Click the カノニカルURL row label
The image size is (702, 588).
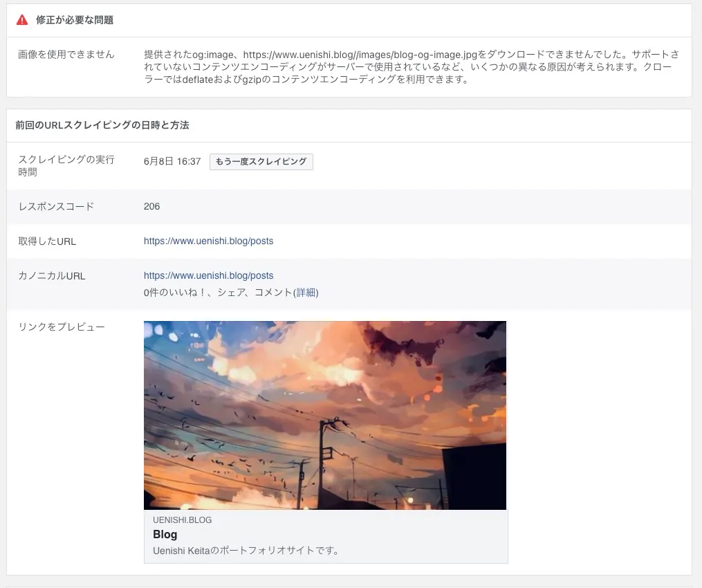click(52, 276)
